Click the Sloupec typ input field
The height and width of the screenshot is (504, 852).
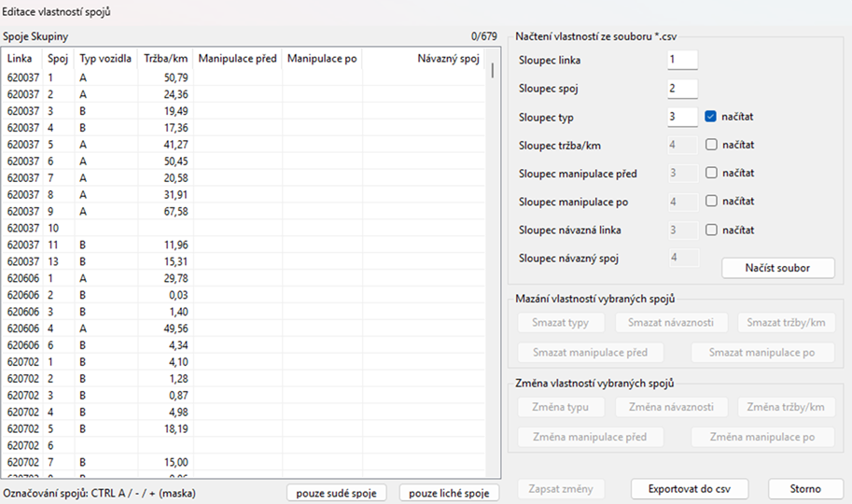tap(682, 117)
